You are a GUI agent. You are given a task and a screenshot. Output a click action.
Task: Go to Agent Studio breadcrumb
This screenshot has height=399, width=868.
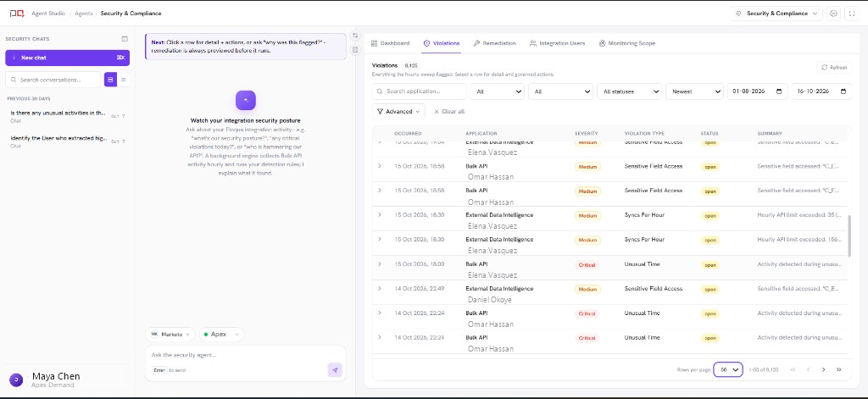[48, 14]
